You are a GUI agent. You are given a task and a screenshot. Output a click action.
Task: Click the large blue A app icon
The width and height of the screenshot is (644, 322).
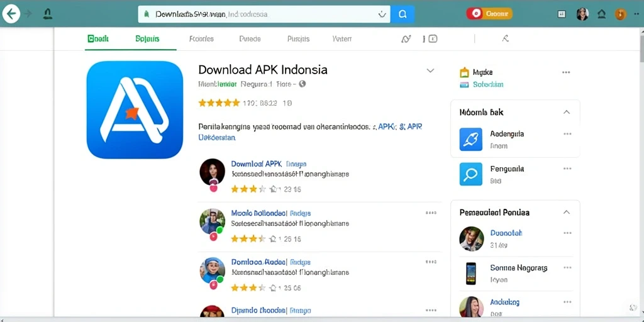(x=135, y=109)
